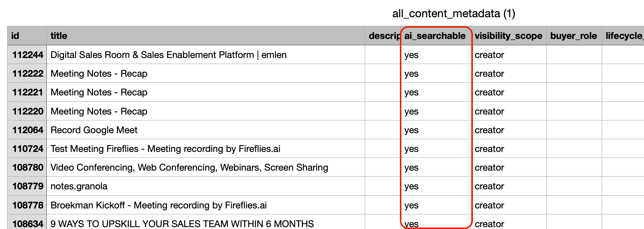Viewport: 644px width, 229px height.
Task: Click the ai_searchable column header
Action: pyautogui.click(x=435, y=36)
